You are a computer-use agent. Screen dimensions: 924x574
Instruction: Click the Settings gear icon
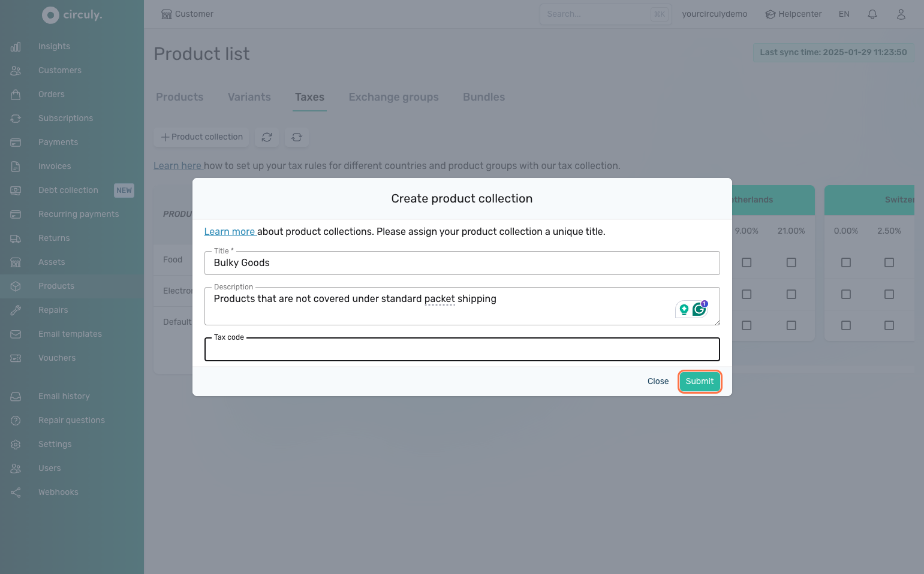(x=16, y=445)
